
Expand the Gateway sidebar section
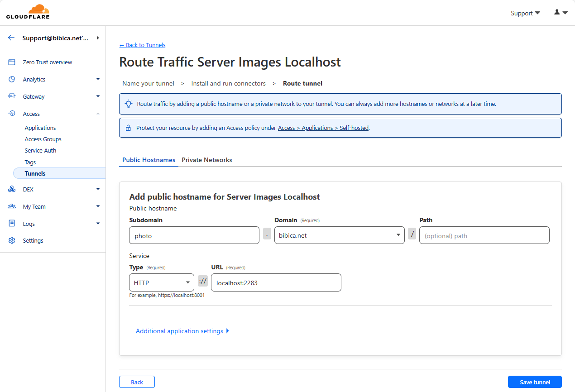click(x=98, y=96)
